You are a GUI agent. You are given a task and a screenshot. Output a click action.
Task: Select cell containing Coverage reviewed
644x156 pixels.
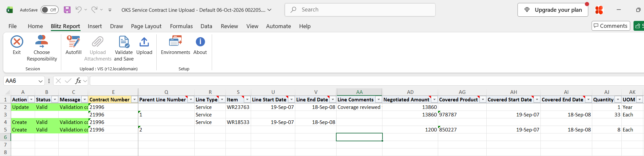[359, 107]
